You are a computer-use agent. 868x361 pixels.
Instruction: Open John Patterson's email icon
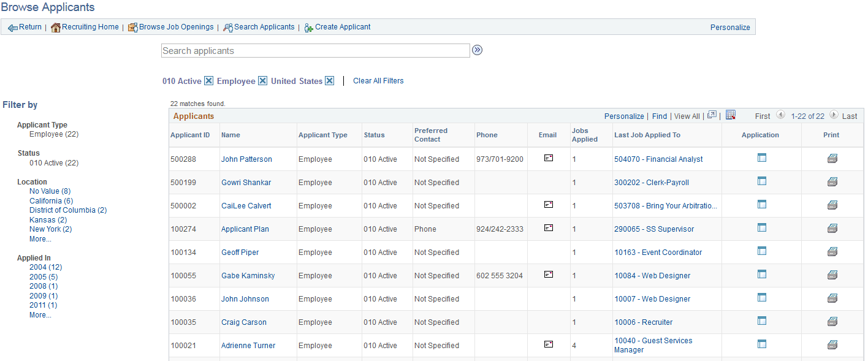547,158
